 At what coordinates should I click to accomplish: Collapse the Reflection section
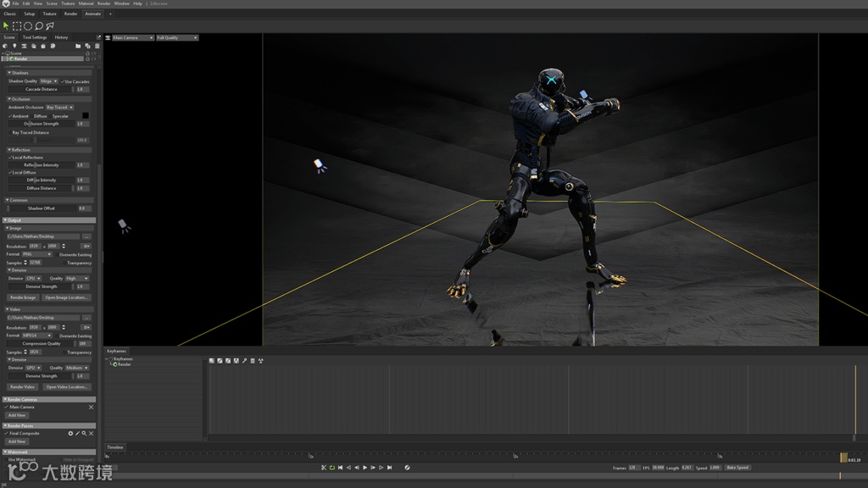[x=8, y=150]
